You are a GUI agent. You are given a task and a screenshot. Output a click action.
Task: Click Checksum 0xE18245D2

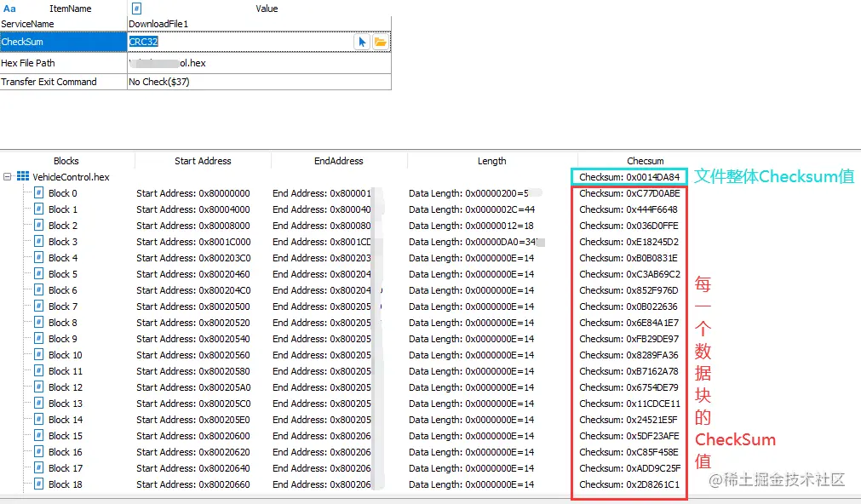[x=629, y=242]
